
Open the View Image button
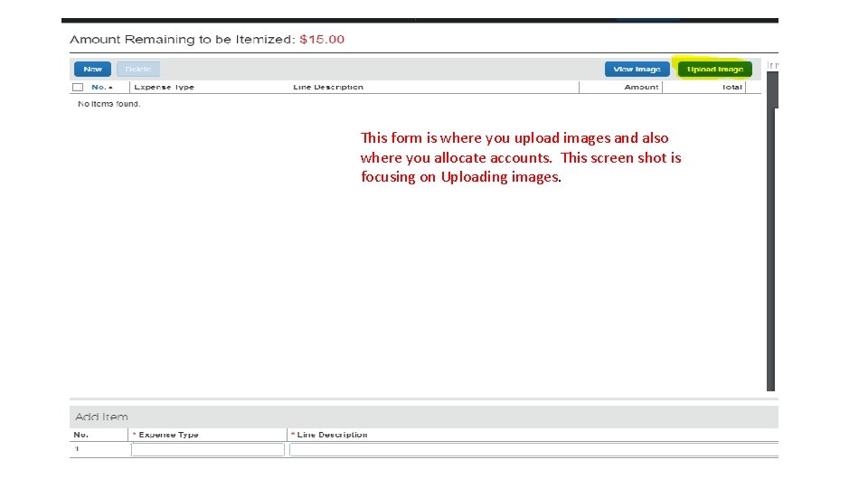click(637, 70)
